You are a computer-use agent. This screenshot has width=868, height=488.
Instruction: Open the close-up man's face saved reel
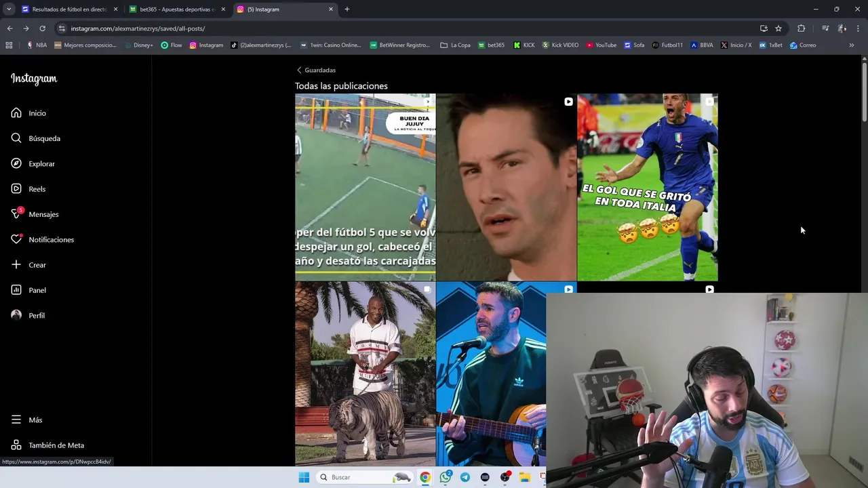(x=506, y=187)
